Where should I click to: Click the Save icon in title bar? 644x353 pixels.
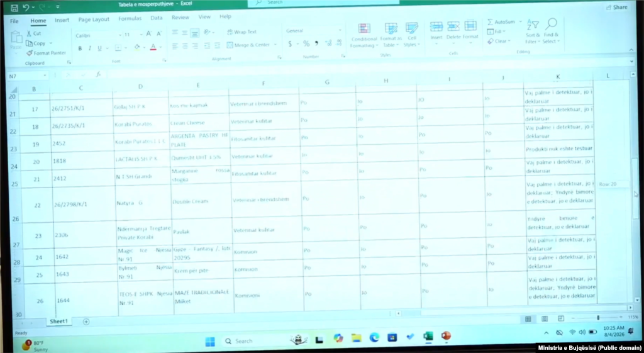[x=14, y=8]
